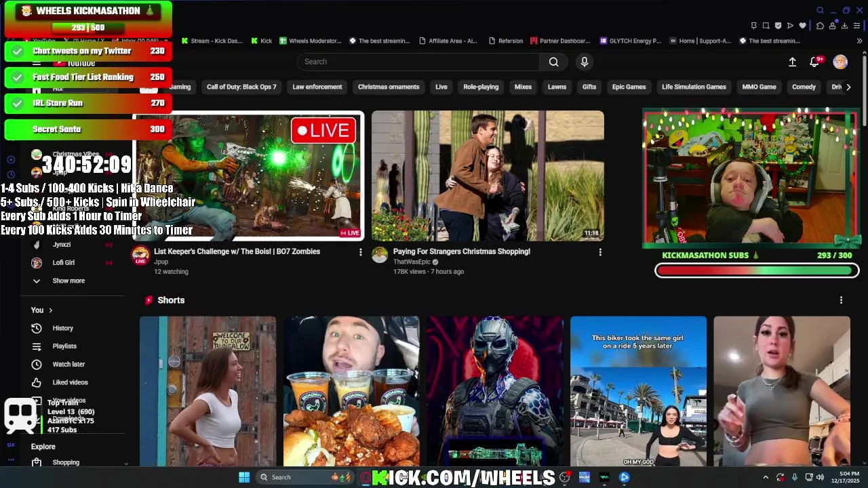
Task: Open the browser easy setup menu icon
Action: click(856, 26)
